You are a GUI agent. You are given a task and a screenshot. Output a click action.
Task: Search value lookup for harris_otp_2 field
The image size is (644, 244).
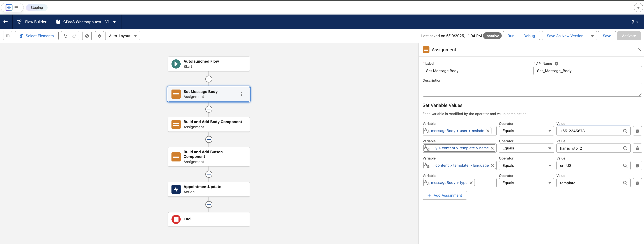[x=625, y=148]
